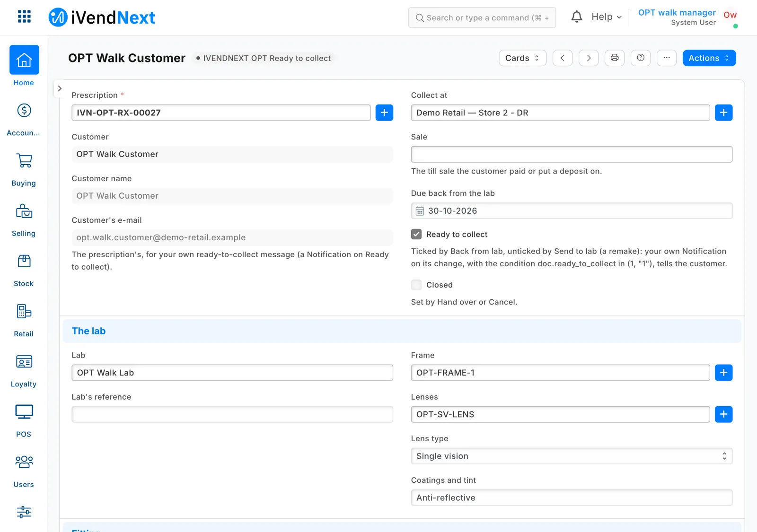757x532 pixels.
Task: Open the POS monitor icon
Action: [x=24, y=412]
